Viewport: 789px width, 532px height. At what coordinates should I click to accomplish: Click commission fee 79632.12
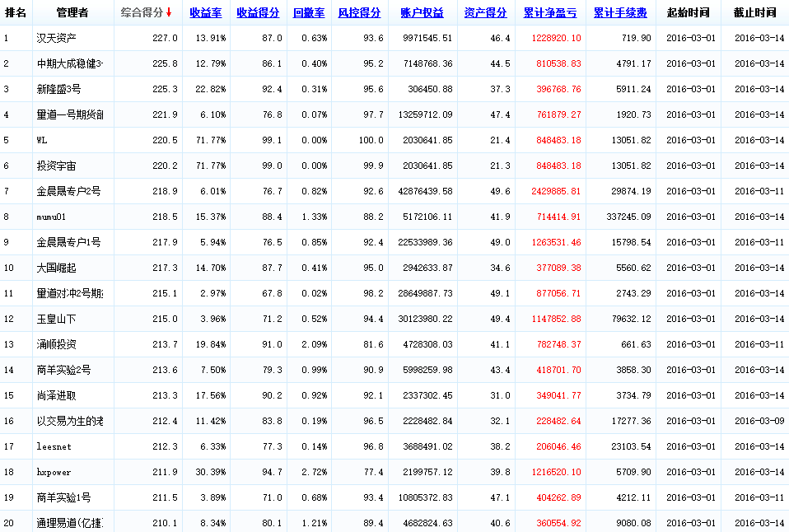tap(631, 319)
